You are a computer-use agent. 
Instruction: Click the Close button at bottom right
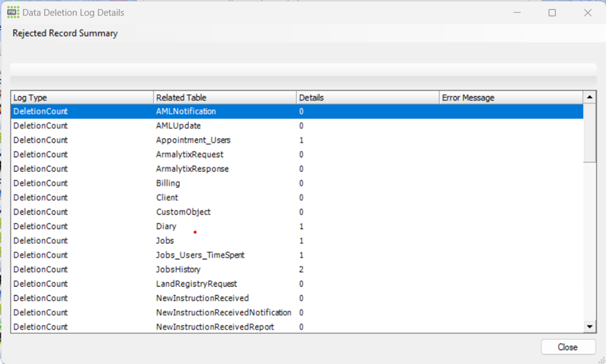tap(567, 347)
